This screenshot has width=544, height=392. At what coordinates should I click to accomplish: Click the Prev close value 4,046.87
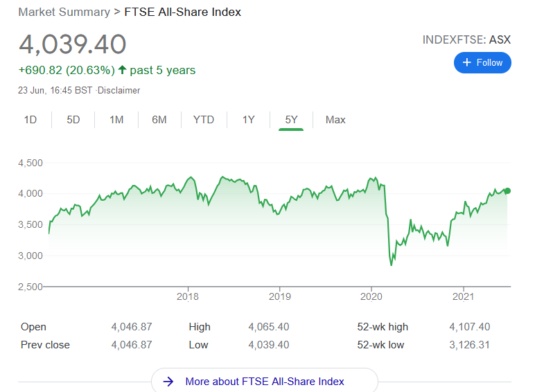[132, 345]
